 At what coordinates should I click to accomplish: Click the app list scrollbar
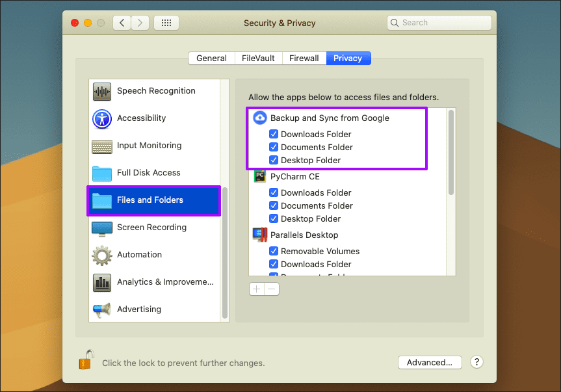point(450,153)
